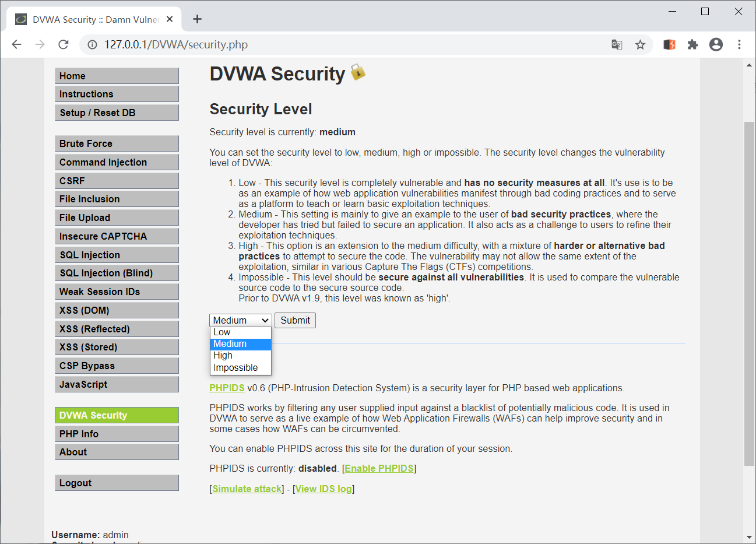Click the Enable PHPIDS link
Image resolution: width=756 pixels, height=544 pixels.
379,468
